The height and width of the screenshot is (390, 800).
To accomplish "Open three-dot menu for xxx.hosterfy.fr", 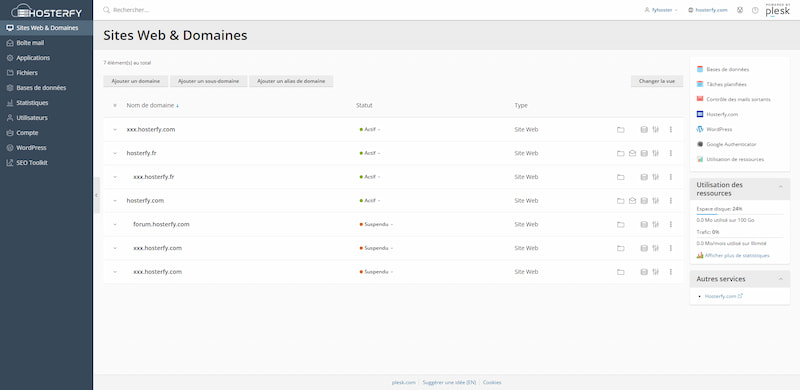I will (x=671, y=177).
